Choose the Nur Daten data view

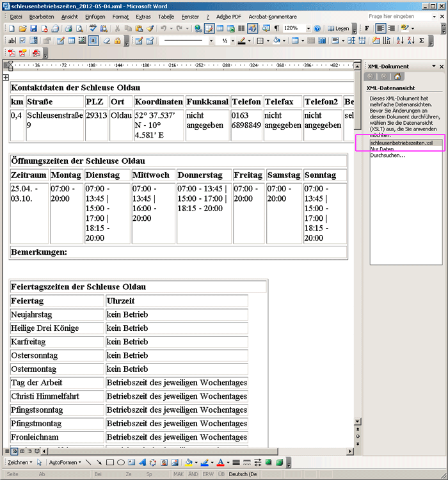pyautogui.click(x=382, y=149)
